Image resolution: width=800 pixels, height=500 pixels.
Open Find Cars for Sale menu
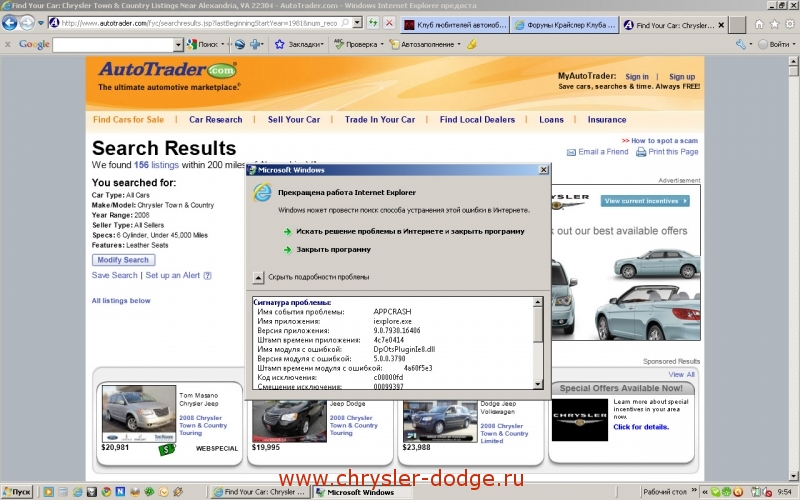point(128,120)
